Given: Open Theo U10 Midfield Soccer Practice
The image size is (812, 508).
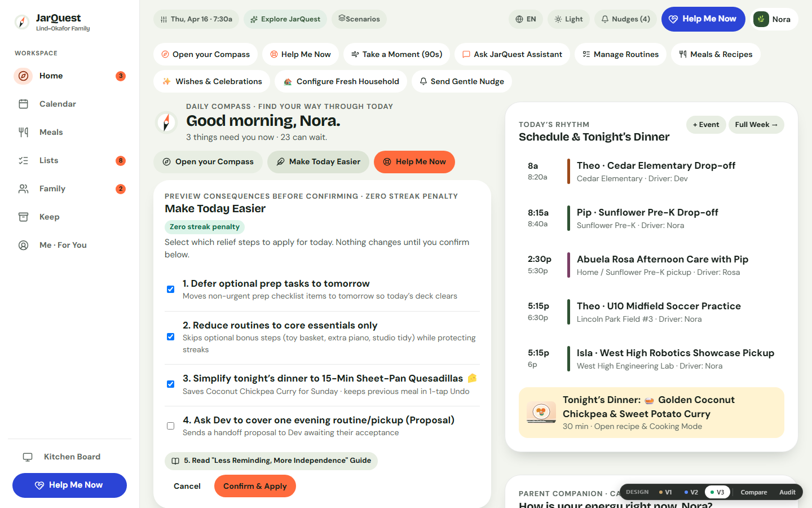Looking at the screenshot, I should coord(651,312).
